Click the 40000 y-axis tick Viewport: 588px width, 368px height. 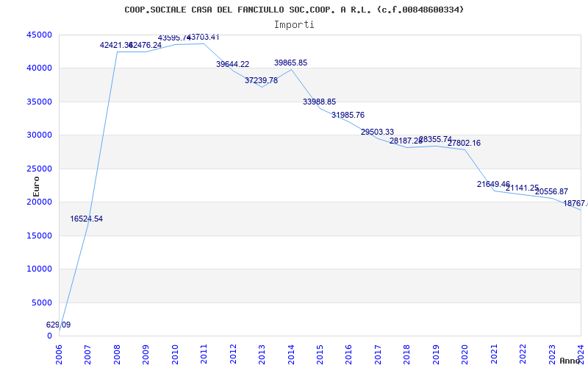40,68
